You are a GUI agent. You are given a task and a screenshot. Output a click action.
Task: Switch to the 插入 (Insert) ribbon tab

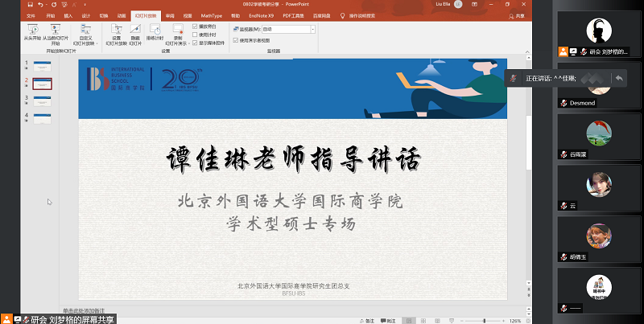(68, 15)
